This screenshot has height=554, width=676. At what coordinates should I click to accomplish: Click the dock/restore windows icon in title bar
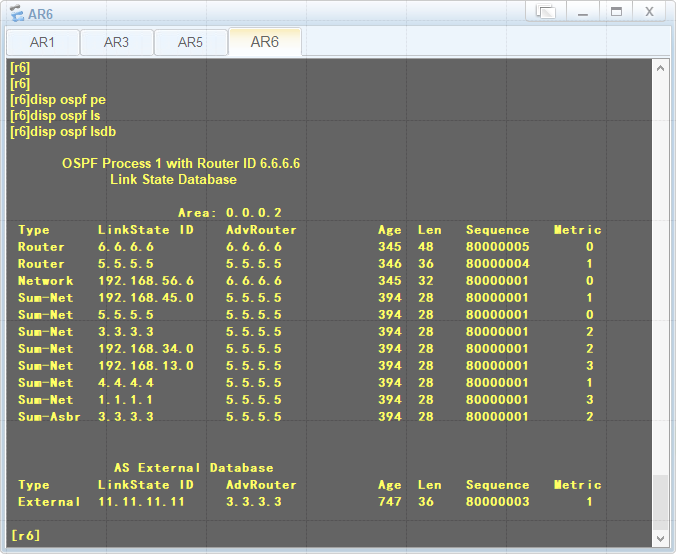coord(545,12)
